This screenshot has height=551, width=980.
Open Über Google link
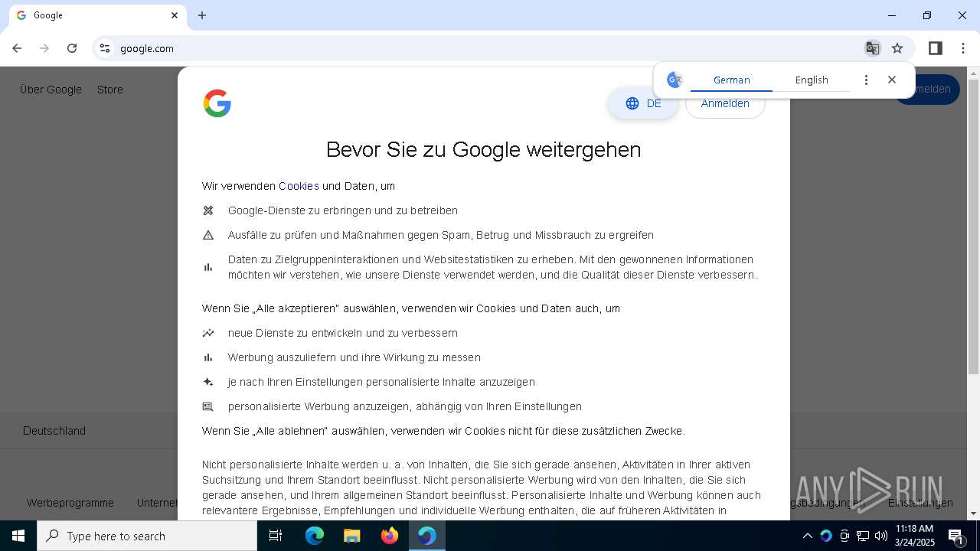(x=51, y=90)
